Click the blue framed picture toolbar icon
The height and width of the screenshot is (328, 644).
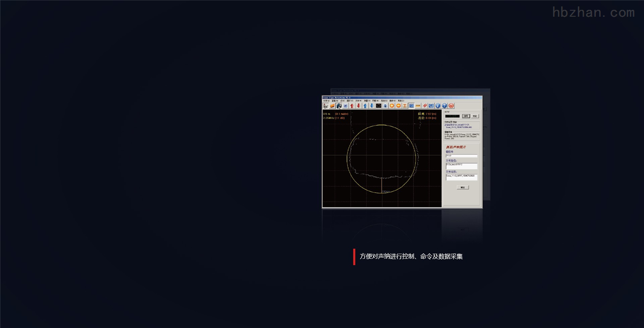(x=411, y=106)
